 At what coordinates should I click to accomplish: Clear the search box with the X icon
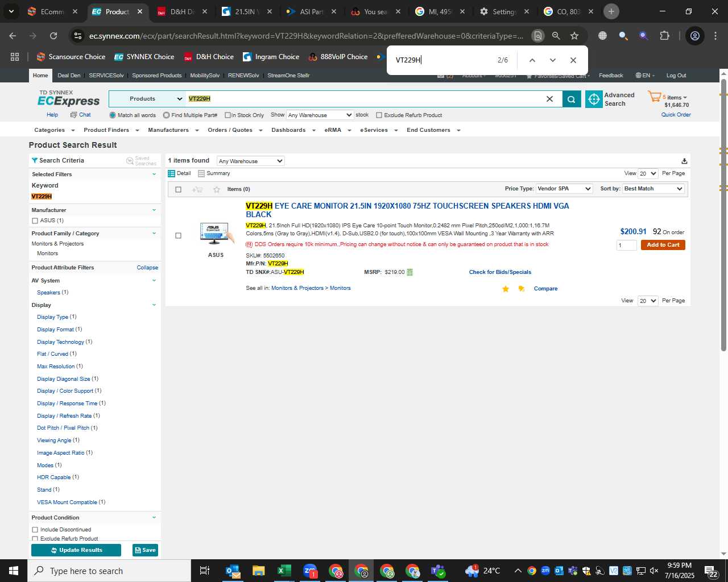(x=549, y=99)
